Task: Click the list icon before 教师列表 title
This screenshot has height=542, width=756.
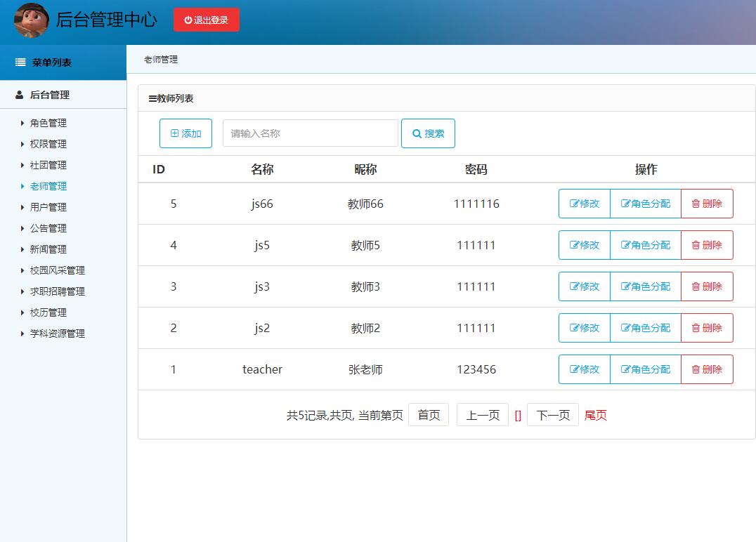Action: pos(154,98)
